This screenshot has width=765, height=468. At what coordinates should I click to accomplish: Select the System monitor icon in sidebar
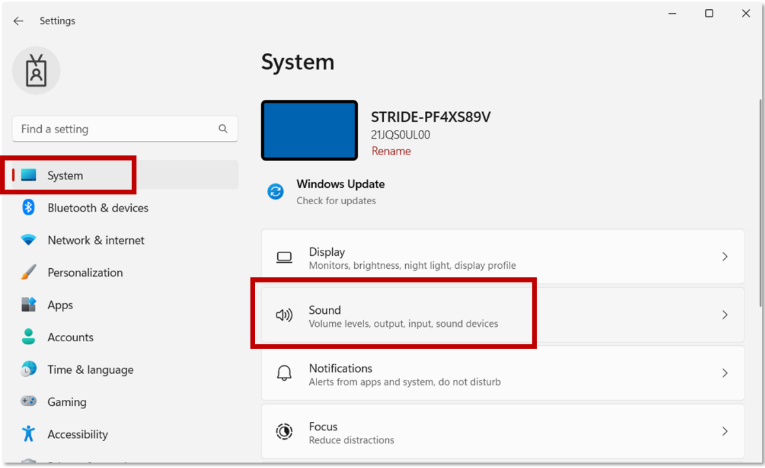point(29,175)
